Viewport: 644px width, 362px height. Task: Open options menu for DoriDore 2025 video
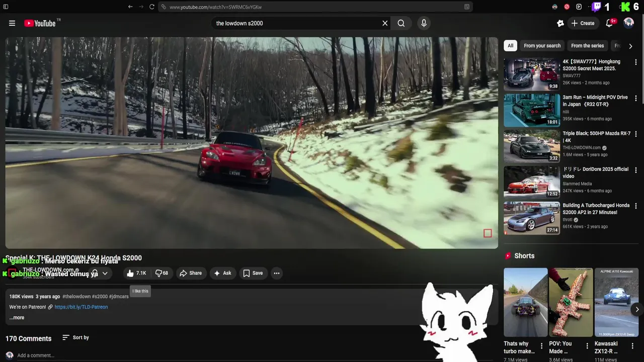pyautogui.click(x=635, y=170)
